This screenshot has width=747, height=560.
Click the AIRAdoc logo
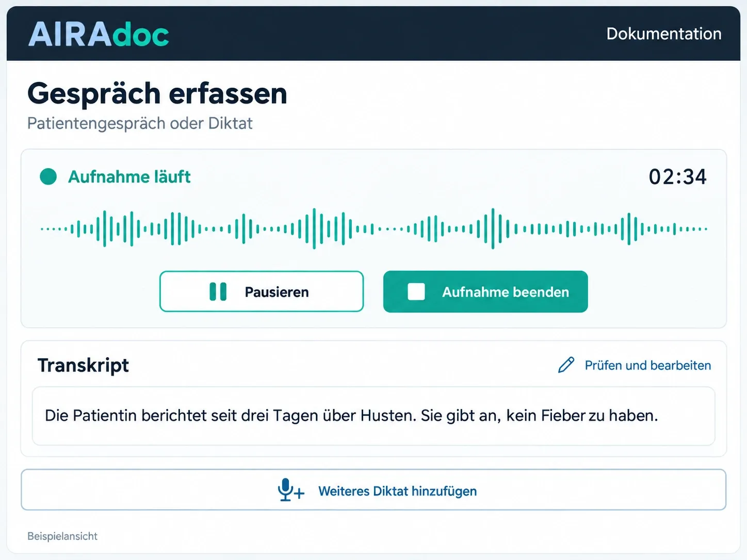pyautogui.click(x=99, y=34)
